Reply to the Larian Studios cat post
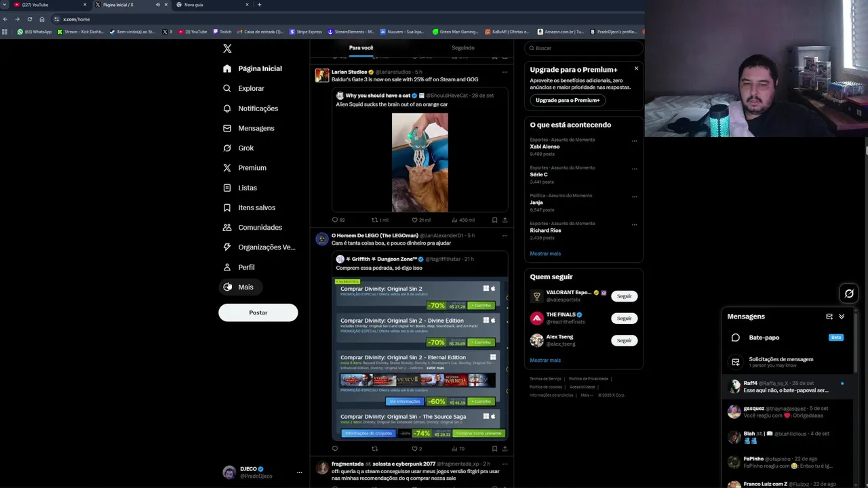Screen dimensions: 868x488 [x=338, y=220]
